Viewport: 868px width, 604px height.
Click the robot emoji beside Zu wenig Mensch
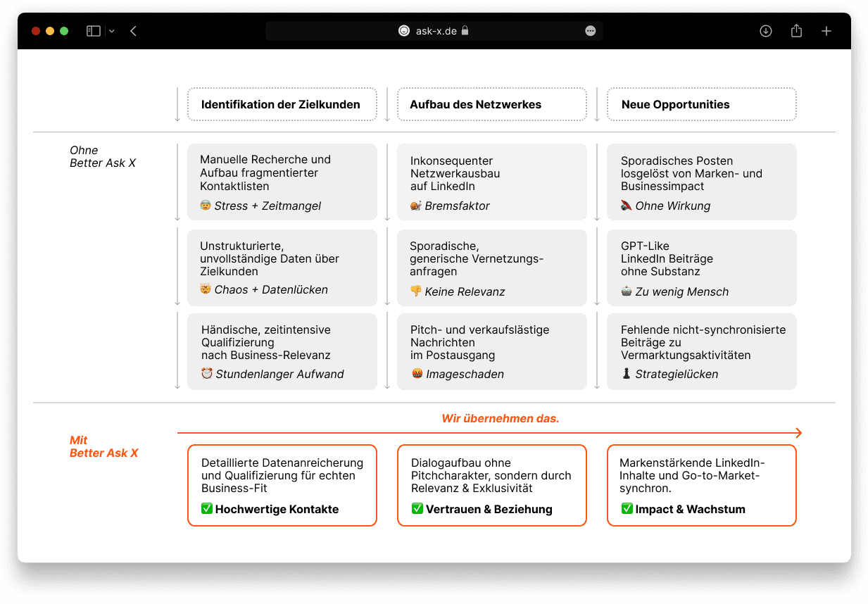tap(626, 291)
